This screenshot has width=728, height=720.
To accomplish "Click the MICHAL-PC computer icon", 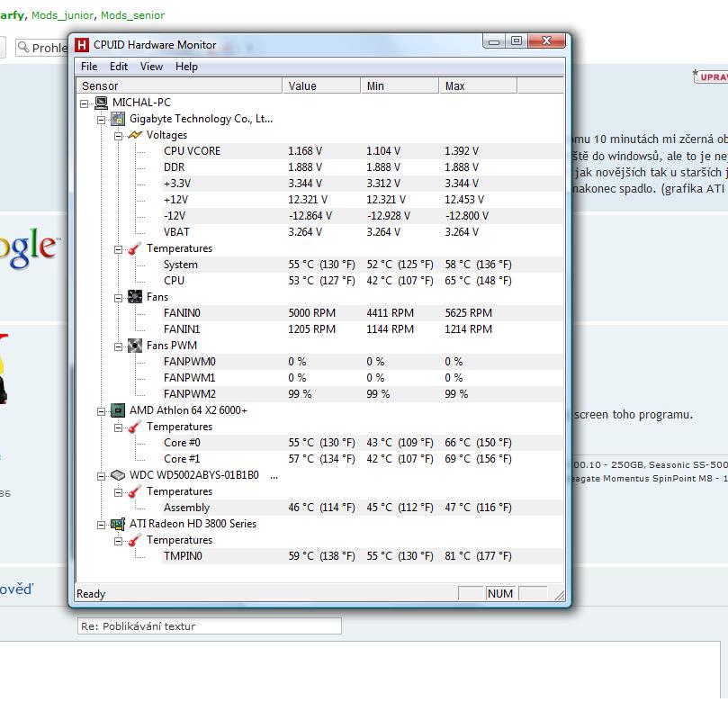I will (101, 103).
